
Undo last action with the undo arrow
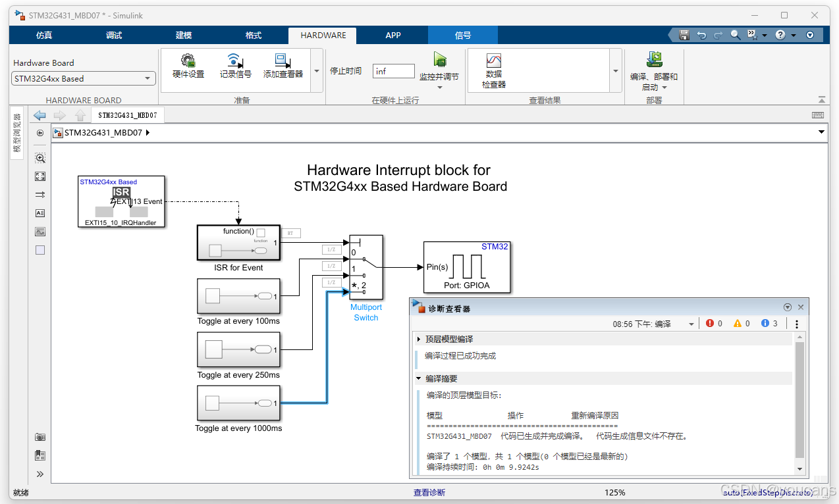coord(701,35)
